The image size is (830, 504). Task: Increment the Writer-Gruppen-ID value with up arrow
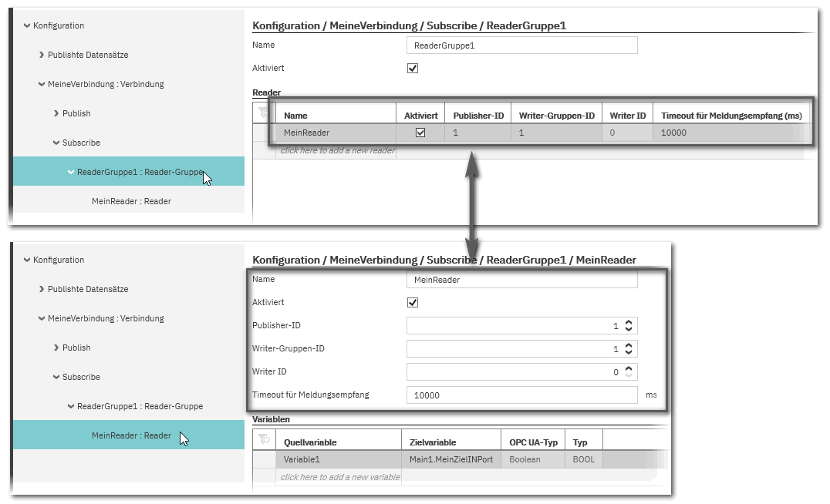pos(629,345)
